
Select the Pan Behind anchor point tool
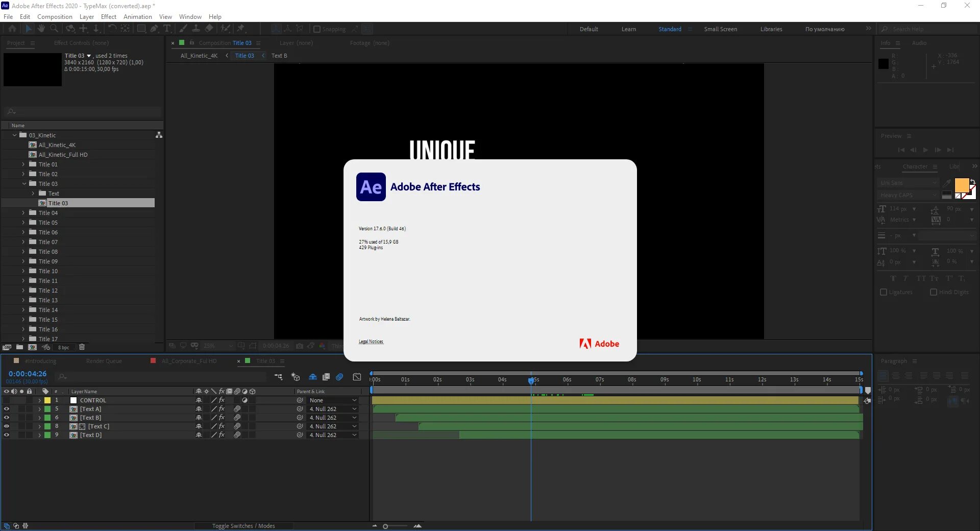(x=125, y=29)
